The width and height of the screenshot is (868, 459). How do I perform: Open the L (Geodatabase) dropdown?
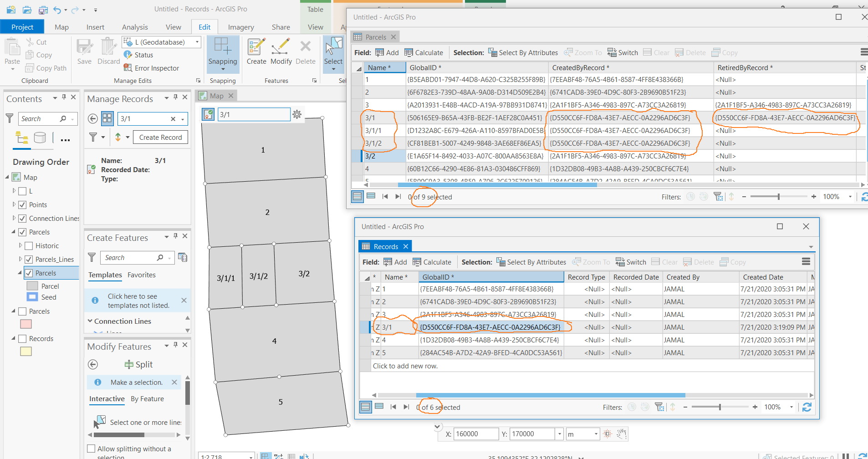[x=197, y=42]
